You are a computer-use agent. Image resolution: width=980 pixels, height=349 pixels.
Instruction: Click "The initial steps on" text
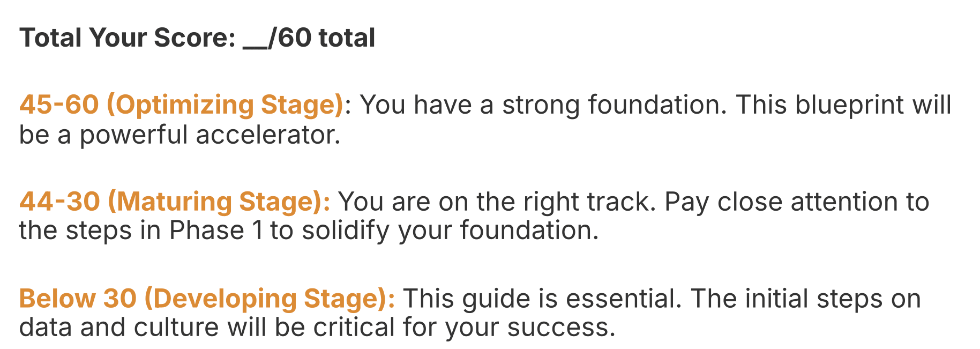805,299
